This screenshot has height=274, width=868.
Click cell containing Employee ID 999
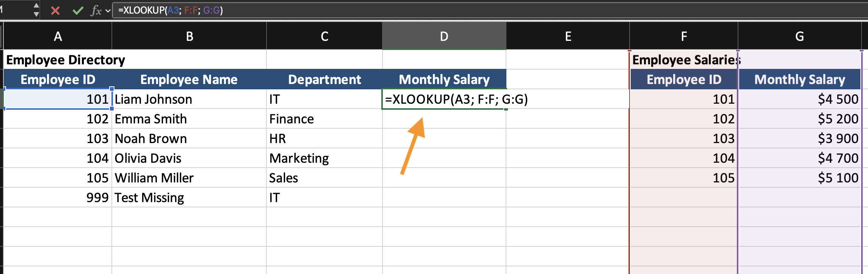[x=58, y=198]
